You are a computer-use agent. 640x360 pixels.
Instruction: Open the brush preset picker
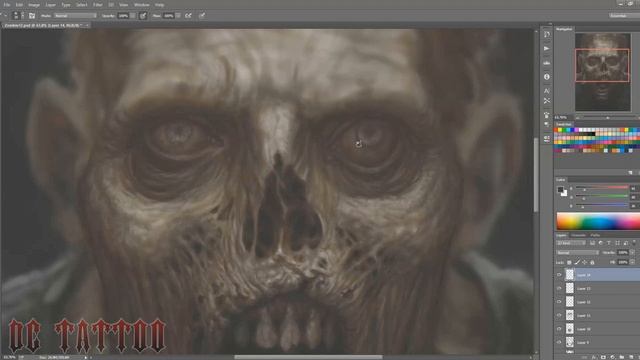(x=18, y=16)
